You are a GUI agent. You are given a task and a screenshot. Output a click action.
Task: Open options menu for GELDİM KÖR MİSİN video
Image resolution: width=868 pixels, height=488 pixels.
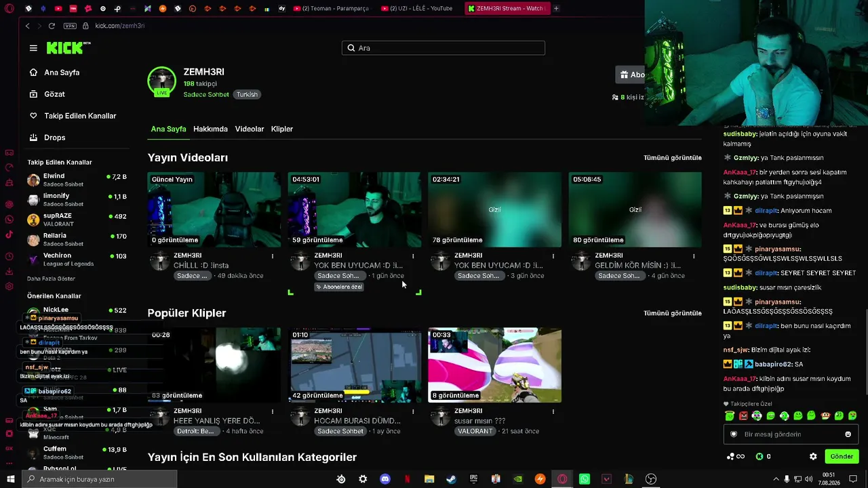click(694, 256)
